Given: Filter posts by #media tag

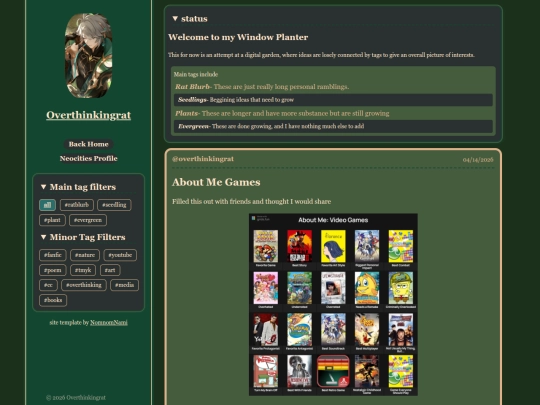Looking at the screenshot, I should [125, 285].
